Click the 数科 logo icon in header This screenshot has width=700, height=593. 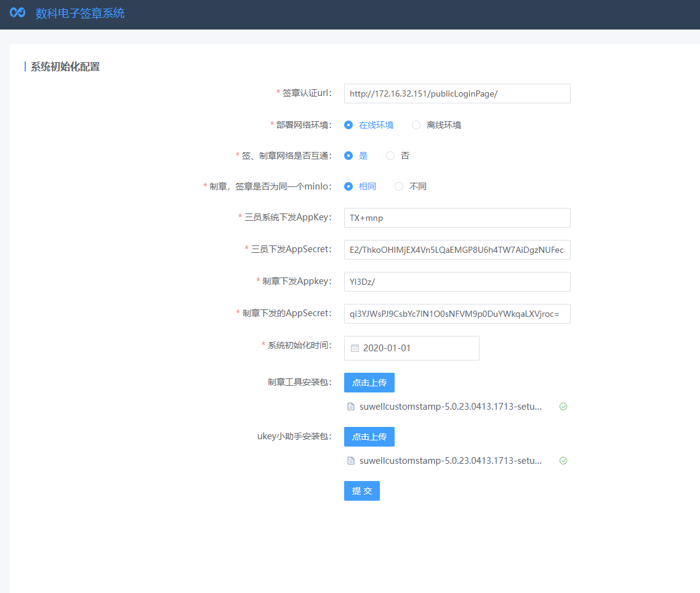[17, 13]
